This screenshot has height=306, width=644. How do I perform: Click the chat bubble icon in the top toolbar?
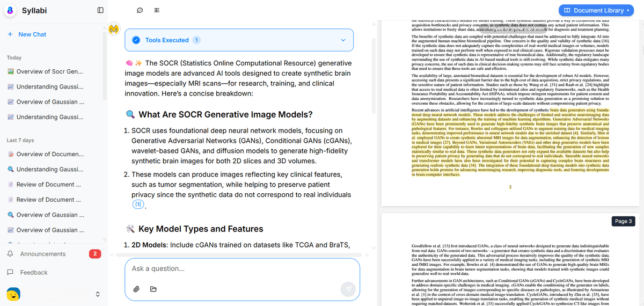coord(140,10)
